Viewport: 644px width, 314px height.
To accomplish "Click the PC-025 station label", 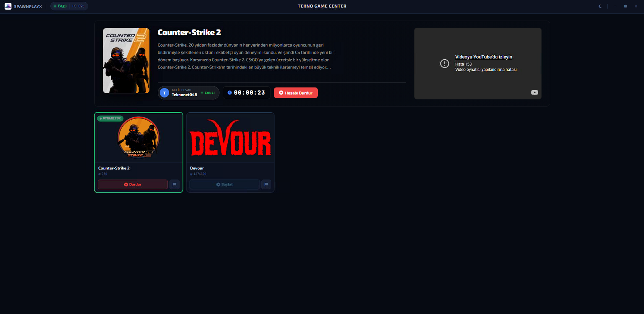I will pos(78,6).
